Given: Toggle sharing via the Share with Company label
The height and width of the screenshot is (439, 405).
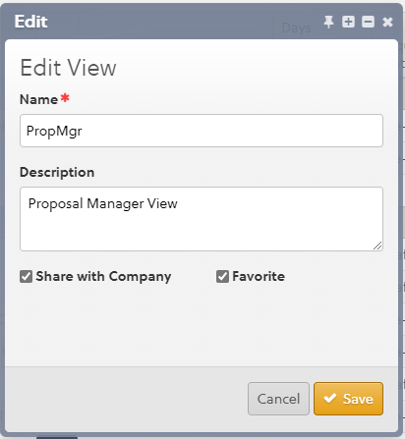Looking at the screenshot, I should coord(103,277).
